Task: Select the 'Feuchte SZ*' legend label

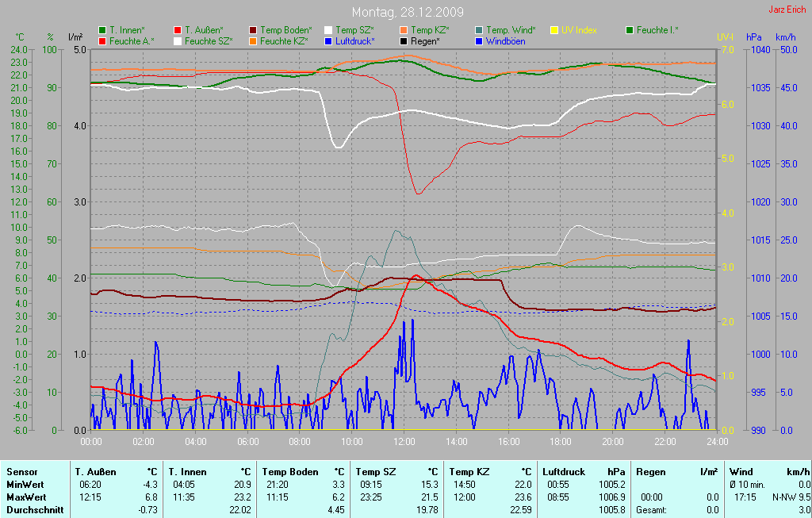Action: [209, 41]
